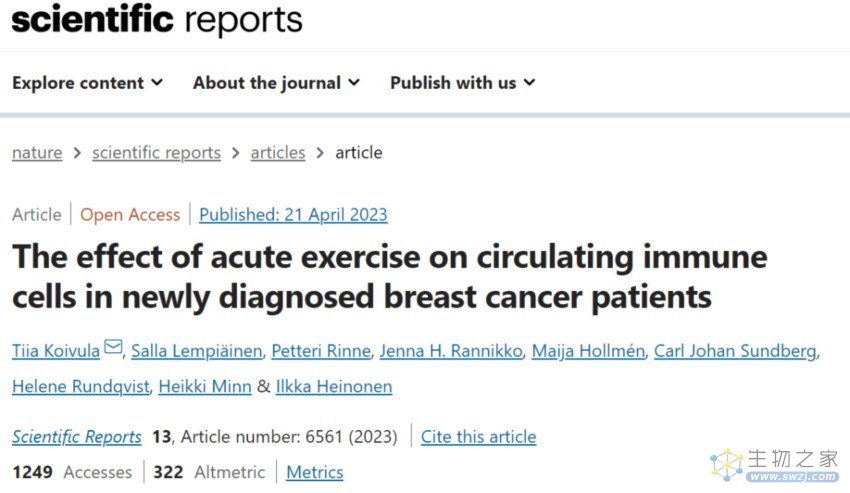This screenshot has height=493, width=850.
Task: Click the swzj.com watermark logo
Action: (x=775, y=465)
